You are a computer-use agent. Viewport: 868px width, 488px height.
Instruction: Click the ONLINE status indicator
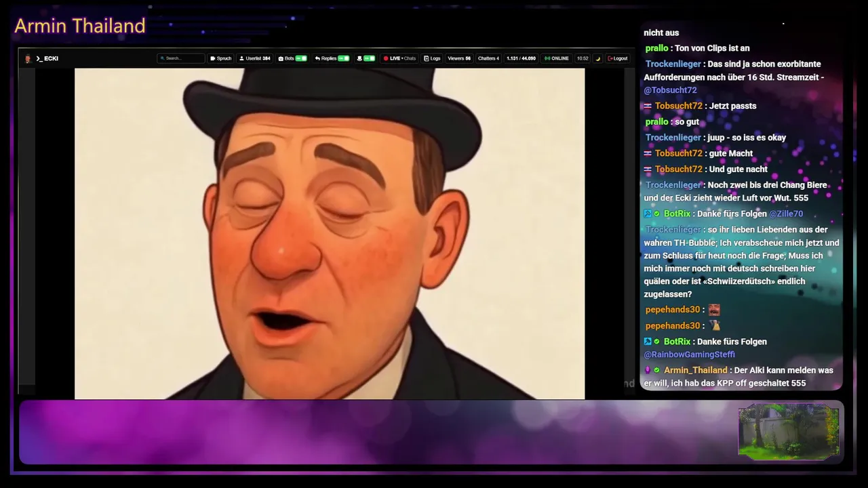click(x=557, y=58)
